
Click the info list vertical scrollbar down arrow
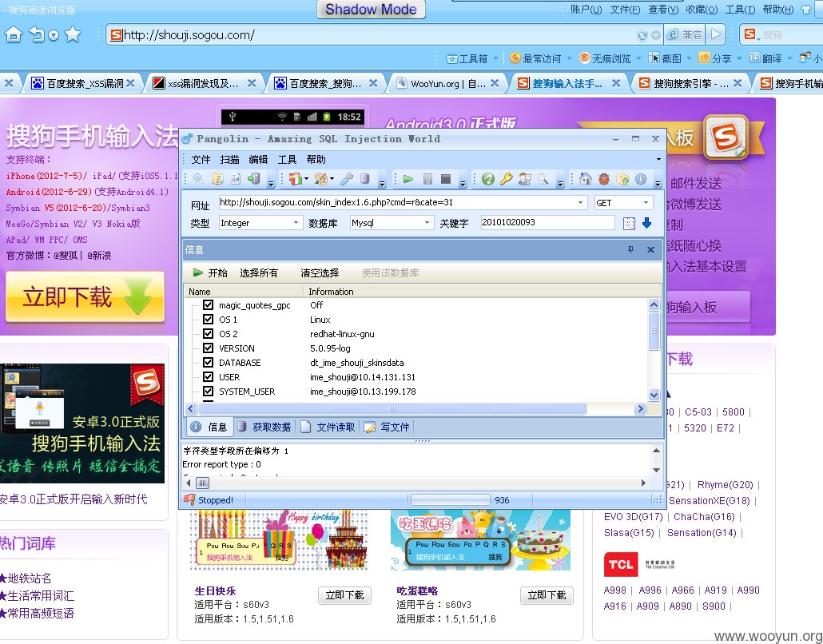coord(654,396)
